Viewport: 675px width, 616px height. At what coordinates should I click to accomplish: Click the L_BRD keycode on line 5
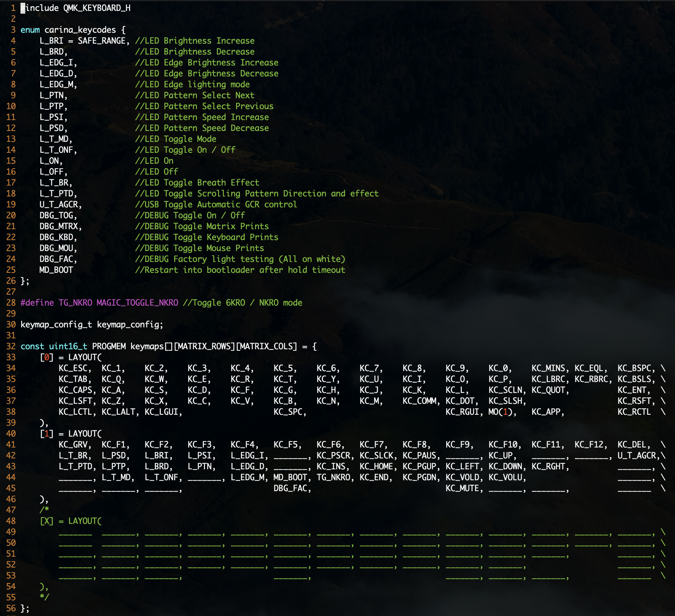coord(52,52)
